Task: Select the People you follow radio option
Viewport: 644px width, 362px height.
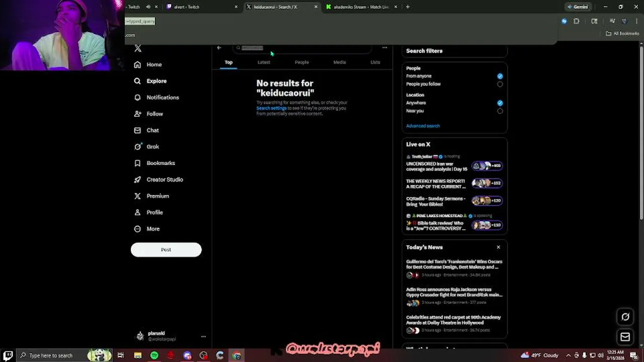Action: pos(500,84)
